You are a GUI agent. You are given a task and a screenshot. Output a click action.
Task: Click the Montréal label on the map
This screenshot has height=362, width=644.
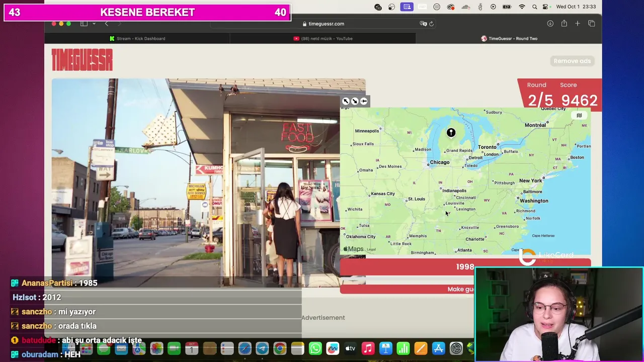pyautogui.click(x=535, y=125)
